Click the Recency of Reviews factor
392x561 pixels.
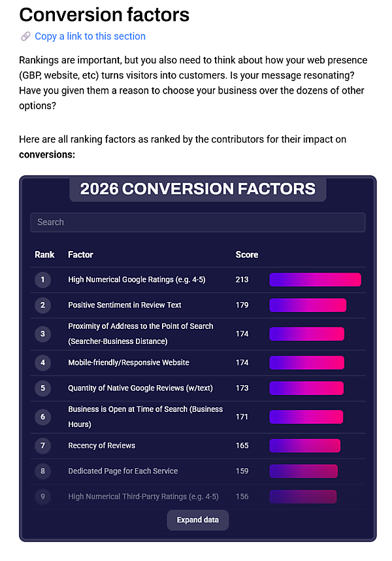pyautogui.click(x=101, y=445)
